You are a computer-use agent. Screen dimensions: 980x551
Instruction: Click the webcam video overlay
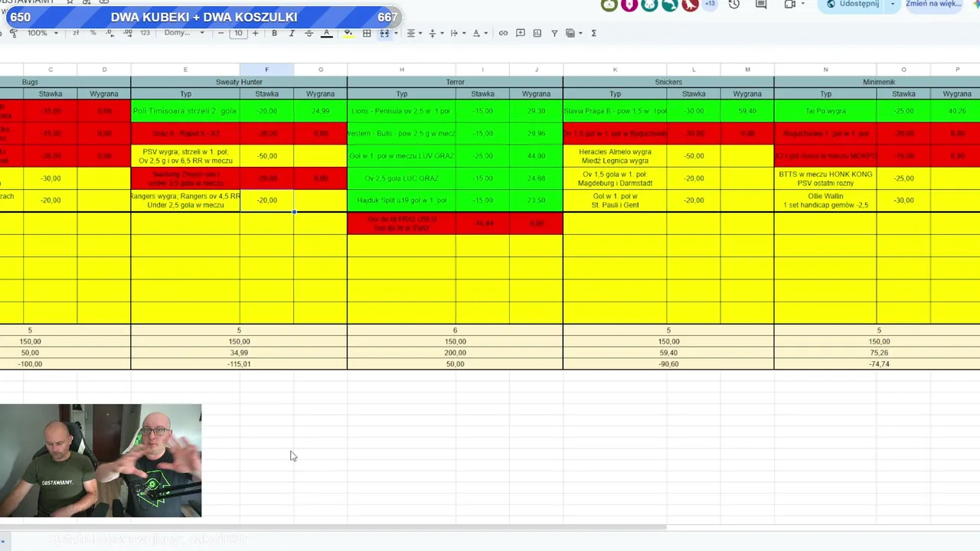point(101,461)
